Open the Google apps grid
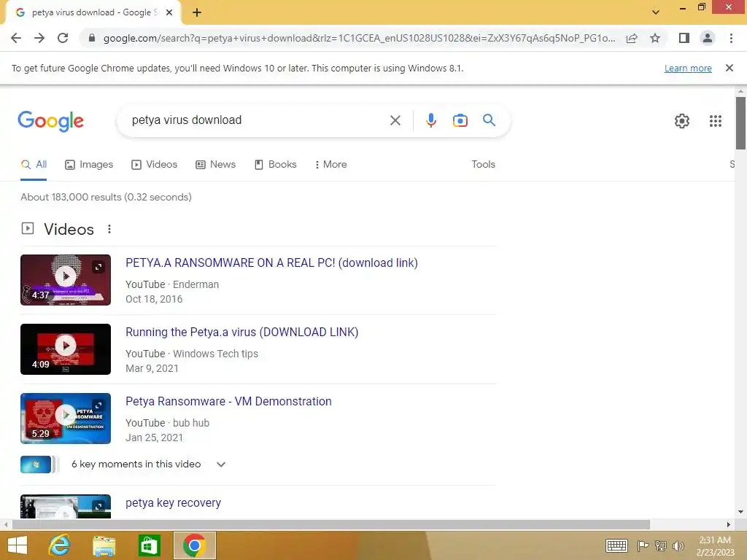747x560 pixels. point(715,121)
